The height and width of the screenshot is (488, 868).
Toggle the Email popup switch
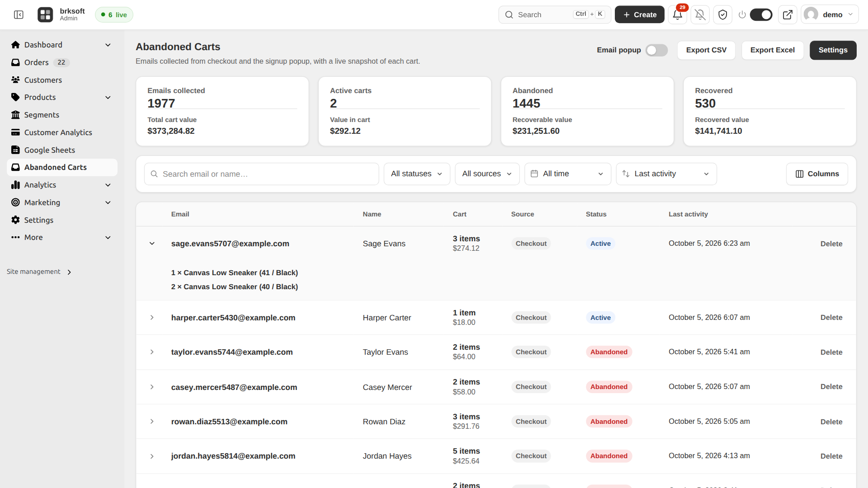[x=656, y=50]
